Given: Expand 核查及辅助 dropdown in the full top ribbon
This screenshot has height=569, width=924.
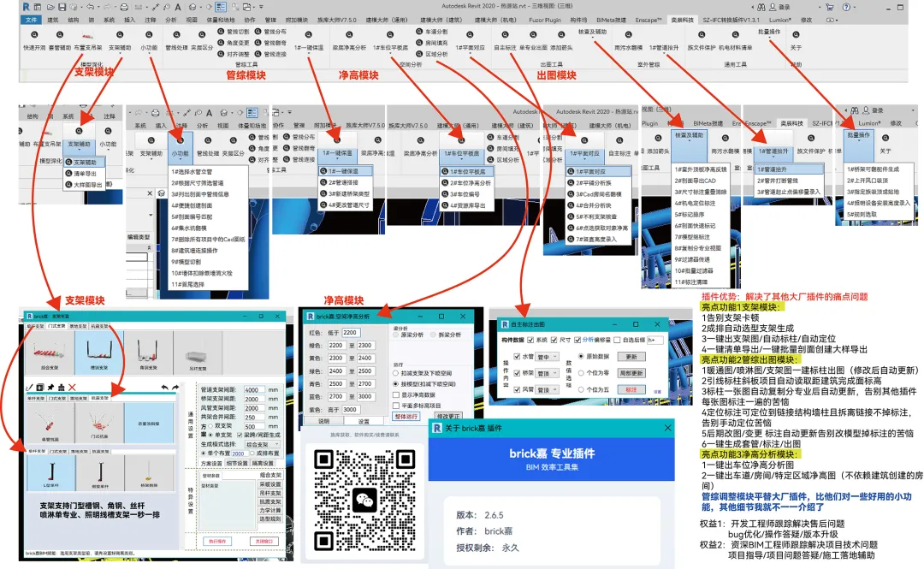Looking at the screenshot, I should point(592,32).
